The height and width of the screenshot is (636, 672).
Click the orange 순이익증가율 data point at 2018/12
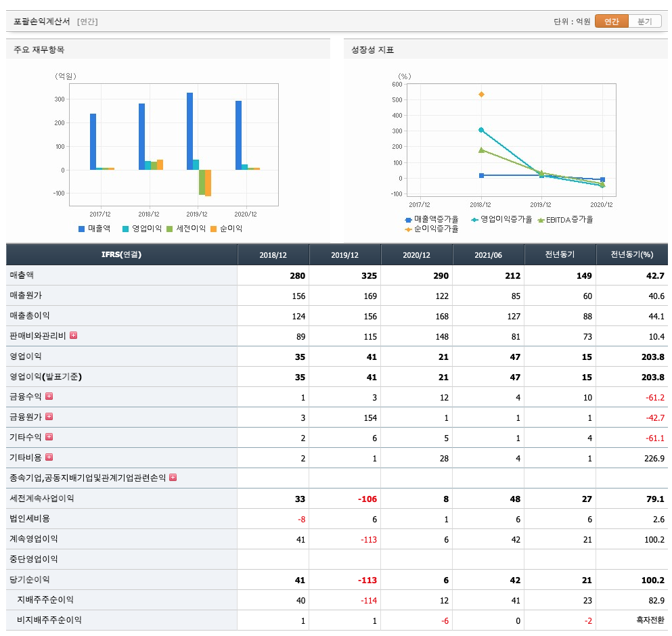click(481, 94)
